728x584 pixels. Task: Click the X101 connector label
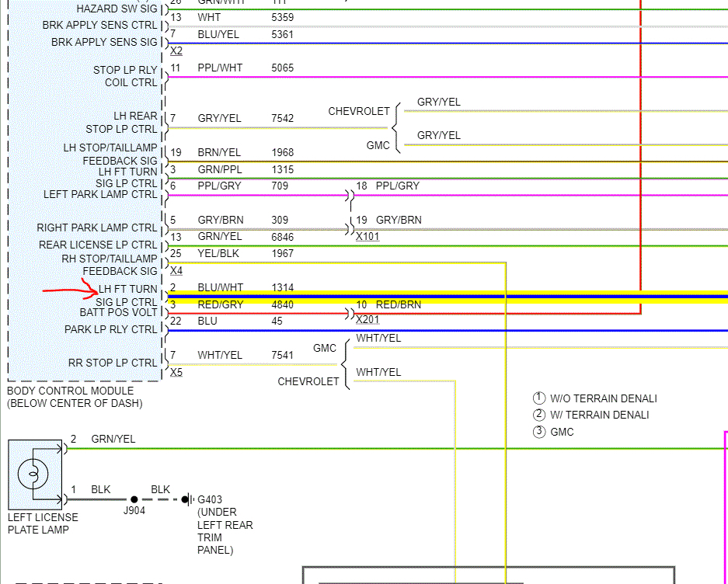[x=367, y=237]
